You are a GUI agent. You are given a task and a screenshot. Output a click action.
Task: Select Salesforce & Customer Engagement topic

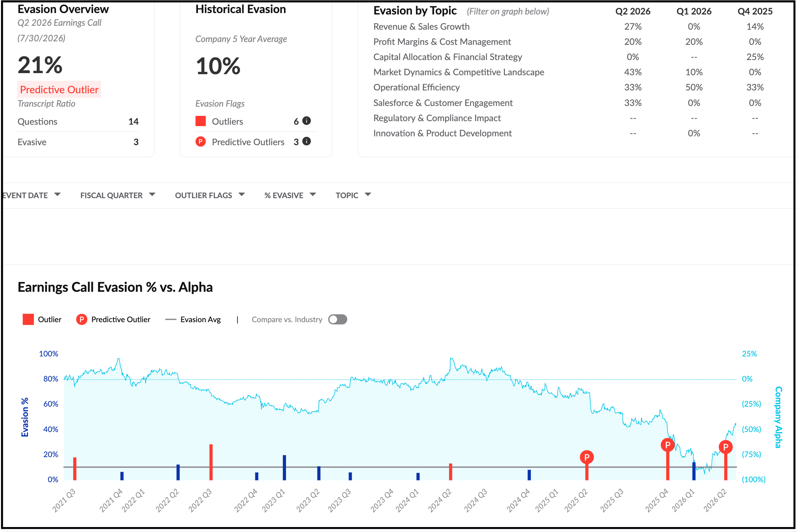point(443,103)
